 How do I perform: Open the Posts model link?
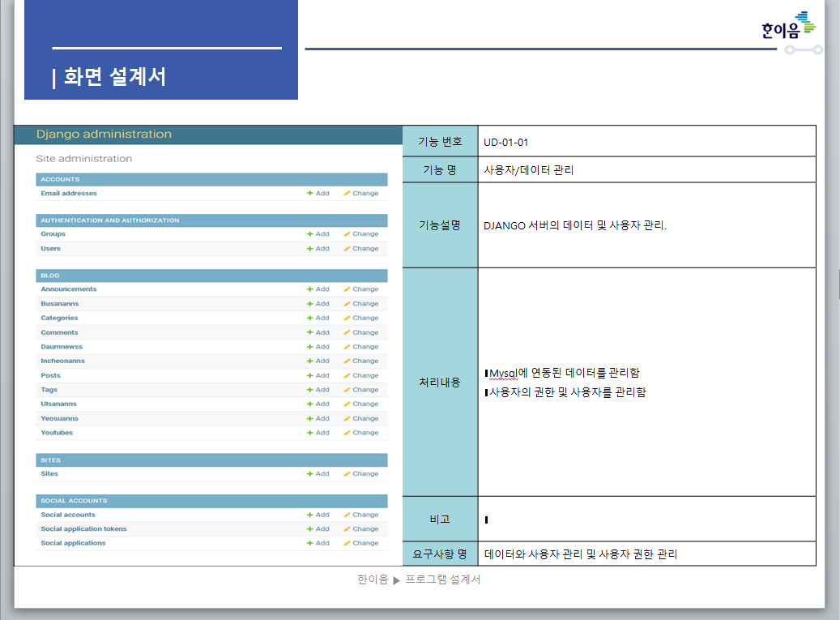click(50, 375)
